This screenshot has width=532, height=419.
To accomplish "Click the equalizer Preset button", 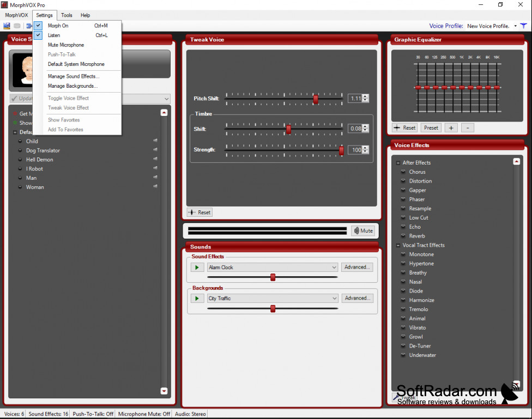I will pos(431,128).
